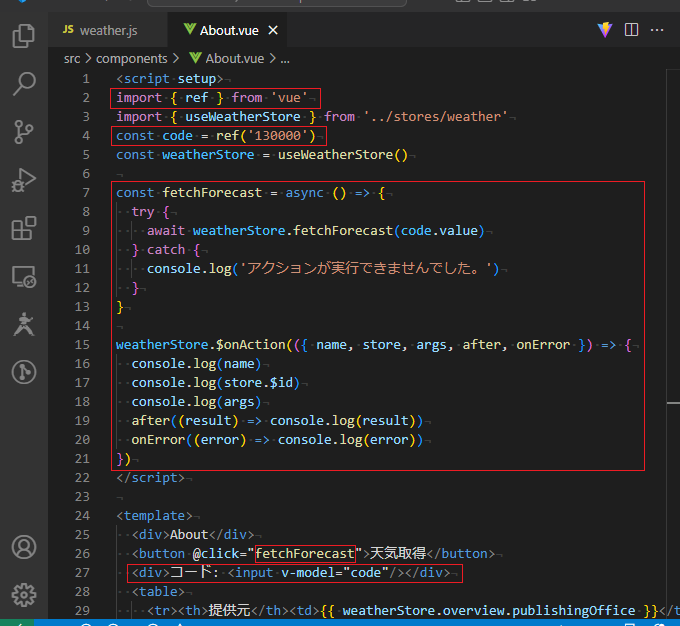This screenshot has width=680, height=626.
Task: Click the Japanese error string on line 11
Action: pyautogui.click(x=366, y=269)
